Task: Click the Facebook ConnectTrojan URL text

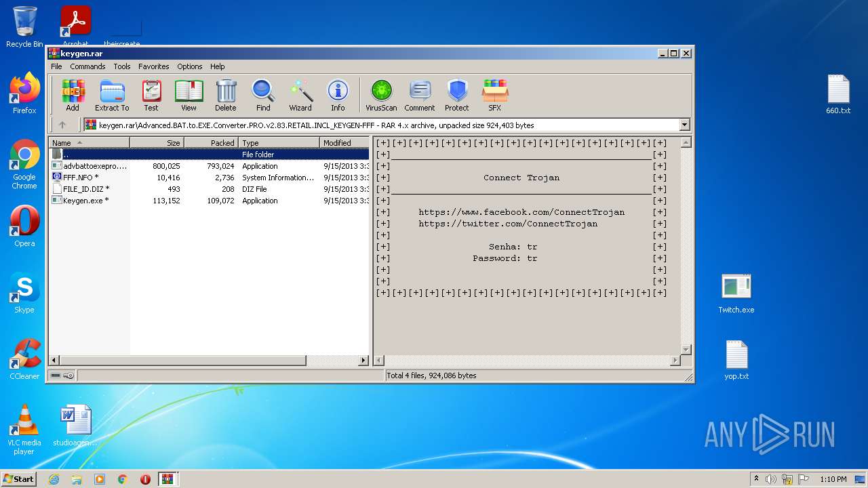Action: [521, 212]
